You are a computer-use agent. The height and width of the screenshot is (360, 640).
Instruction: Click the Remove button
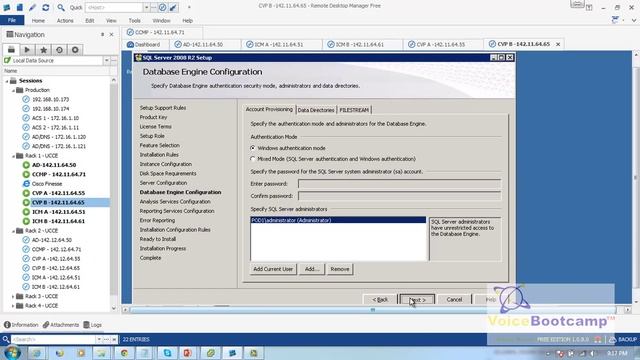[x=340, y=269]
